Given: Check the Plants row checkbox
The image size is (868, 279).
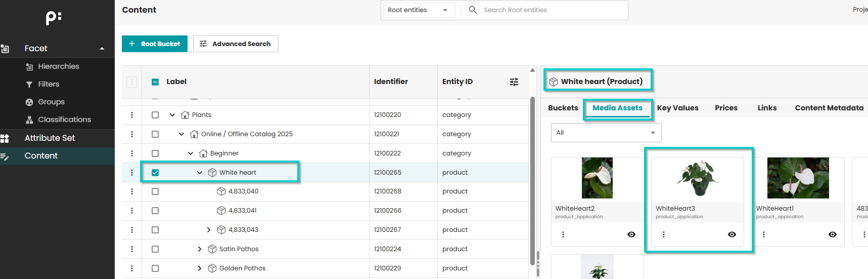Looking at the screenshot, I should pyautogui.click(x=155, y=115).
